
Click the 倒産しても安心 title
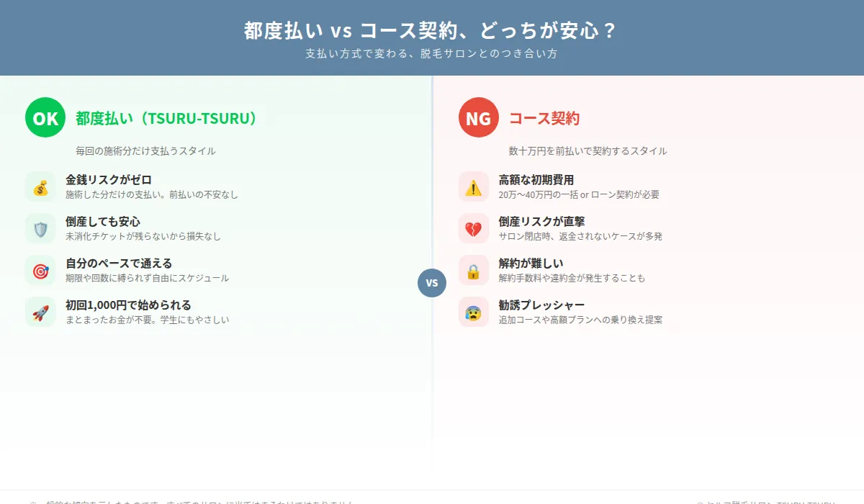click(103, 222)
